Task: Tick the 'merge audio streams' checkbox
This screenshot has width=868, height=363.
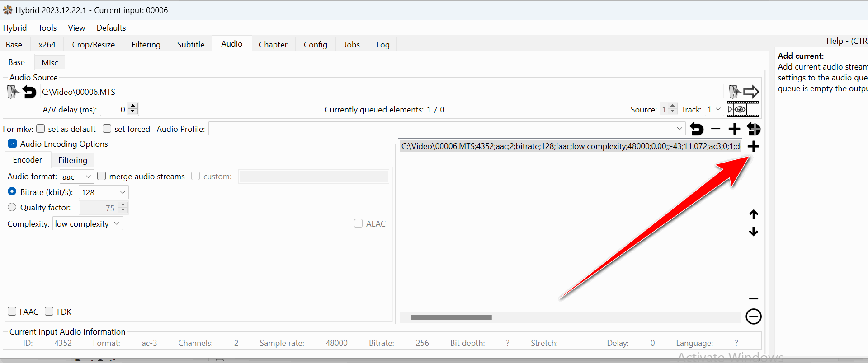Action: (x=102, y=177)
